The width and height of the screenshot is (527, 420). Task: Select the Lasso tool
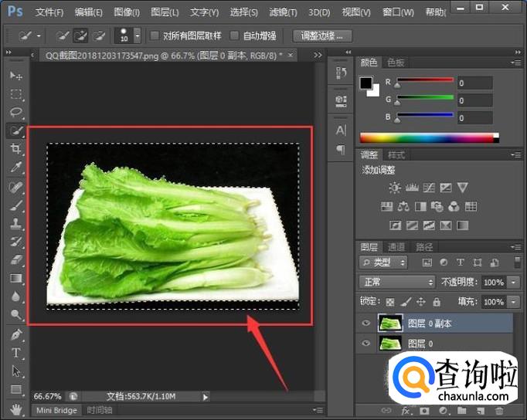tap(15, 113)
